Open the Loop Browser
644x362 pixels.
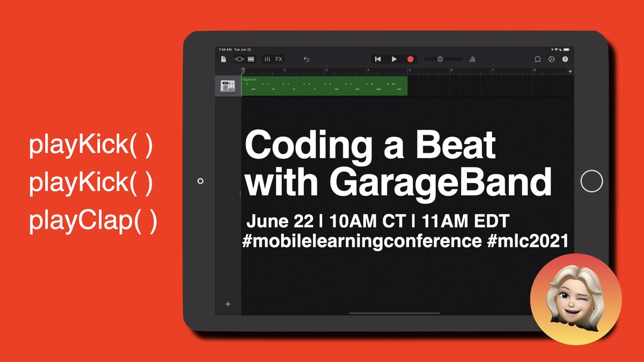point(538,59)
